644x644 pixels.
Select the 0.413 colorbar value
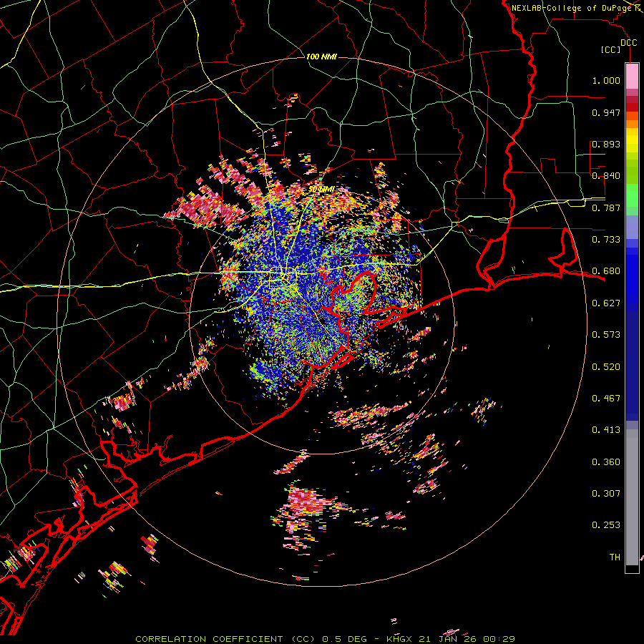[x=606, y=430]
